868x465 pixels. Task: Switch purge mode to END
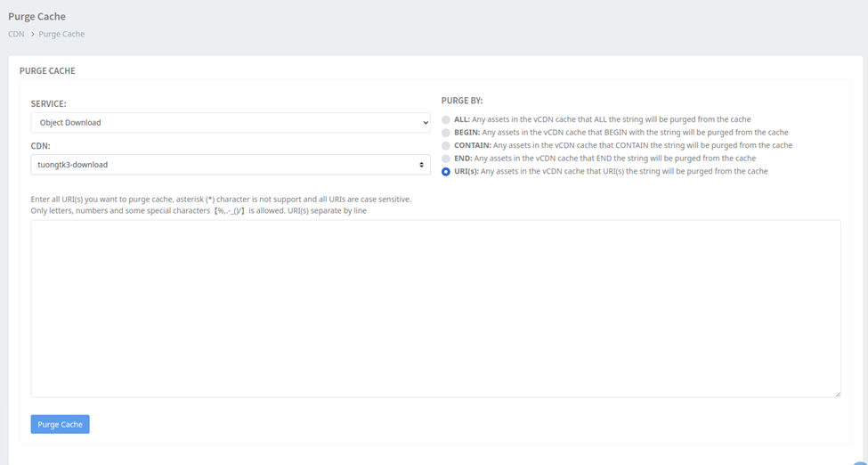[x=446, y=159]
